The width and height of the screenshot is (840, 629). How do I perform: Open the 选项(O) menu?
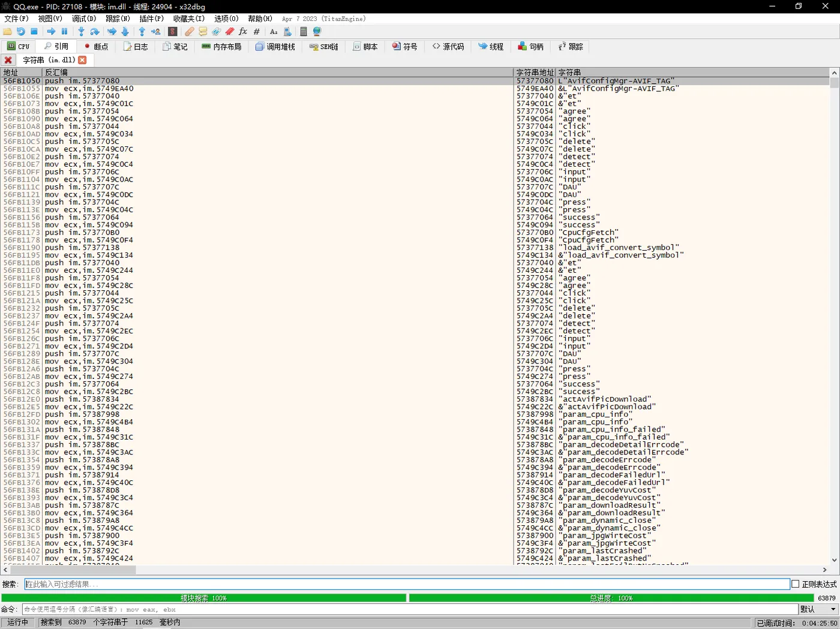click(x=226, y=19)
